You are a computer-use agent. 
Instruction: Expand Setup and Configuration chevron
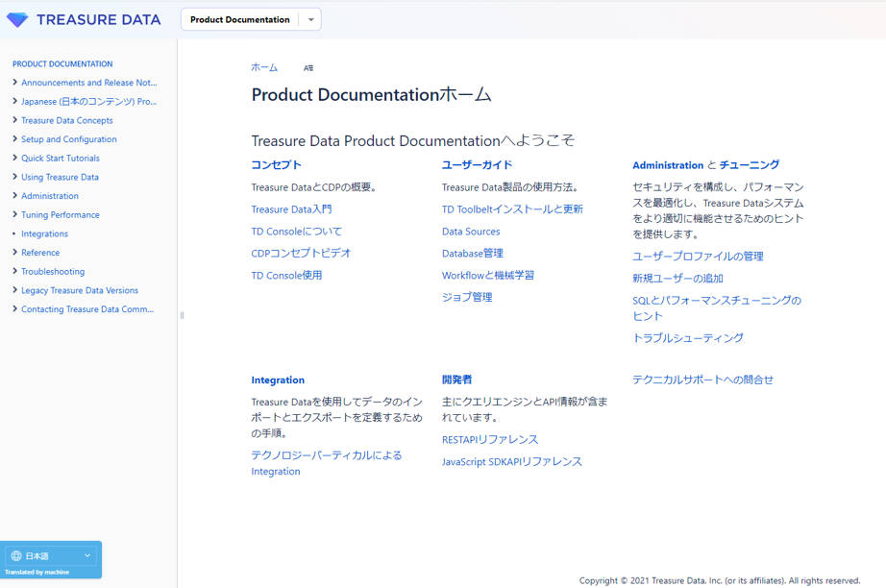pyautogui.click(x=14, y=139)
